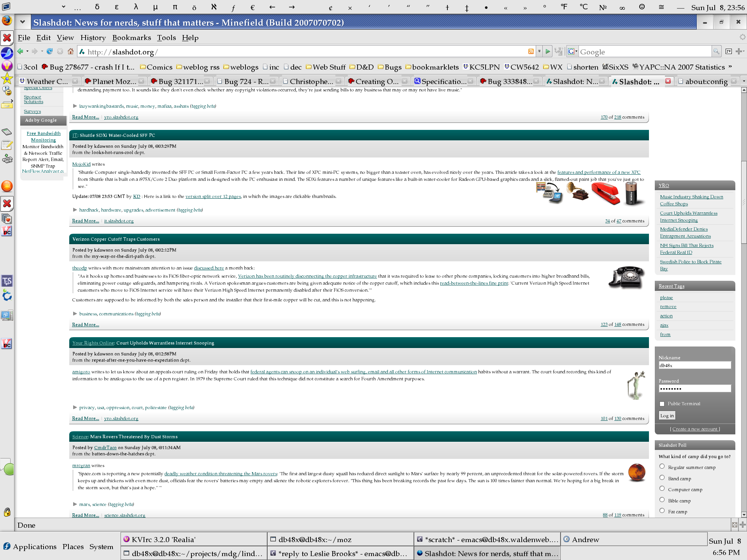Screen dimensions: 747x560
Task: Expand tags for the Mars Rovers story
Action: pos(75,504)
